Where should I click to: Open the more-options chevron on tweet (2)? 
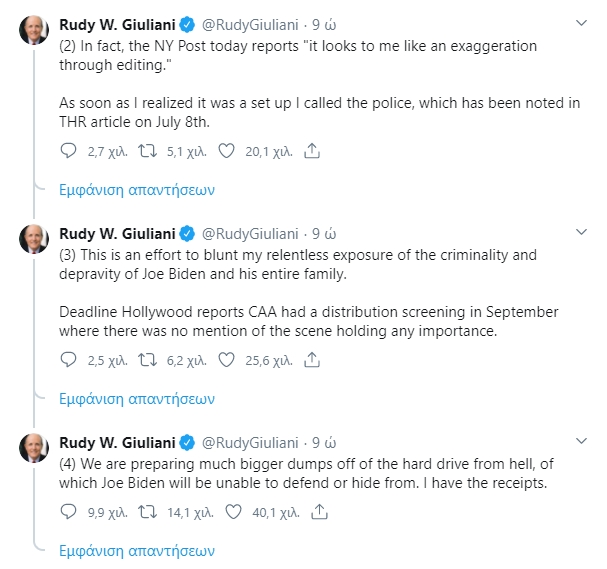tap(583, 23)
